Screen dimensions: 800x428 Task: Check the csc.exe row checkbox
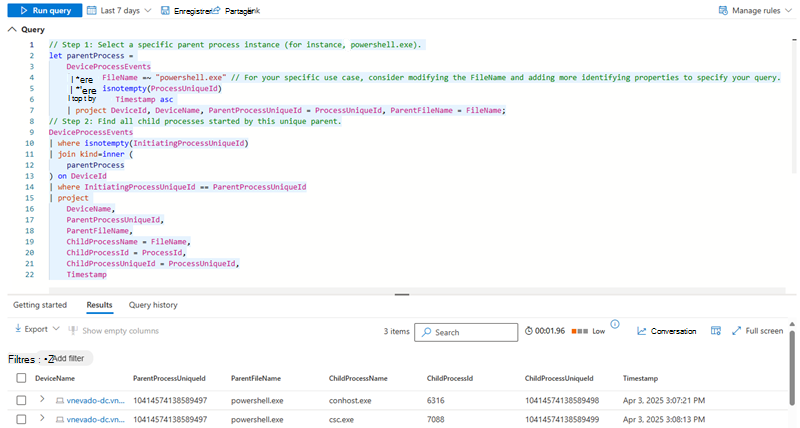(21, 419)
